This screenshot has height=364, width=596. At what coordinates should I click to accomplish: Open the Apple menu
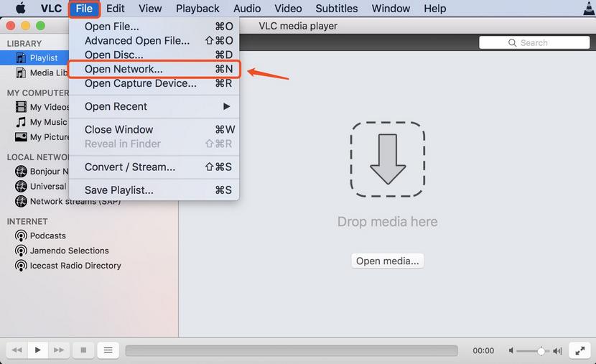(x=21, y=8)
